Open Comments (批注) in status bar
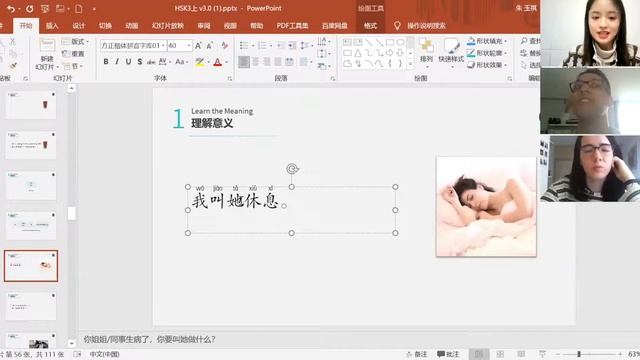 pyautogui.click(x=448, y=354)
